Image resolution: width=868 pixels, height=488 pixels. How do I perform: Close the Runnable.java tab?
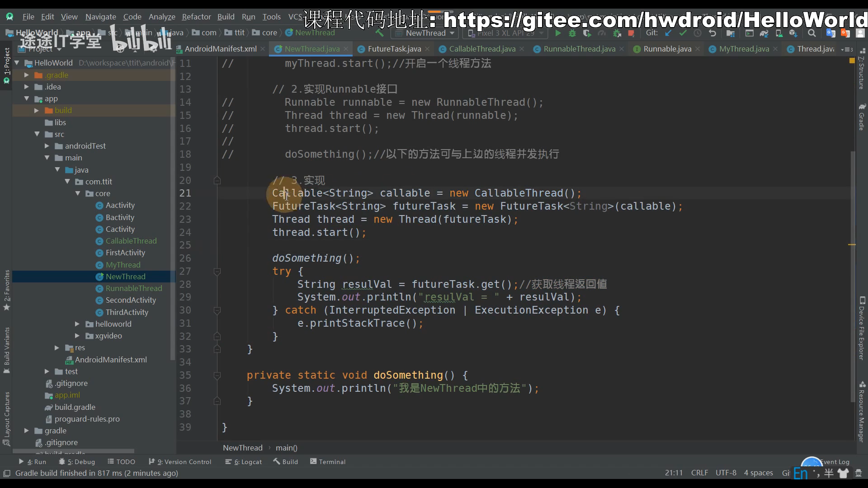[x=698, y=49]
